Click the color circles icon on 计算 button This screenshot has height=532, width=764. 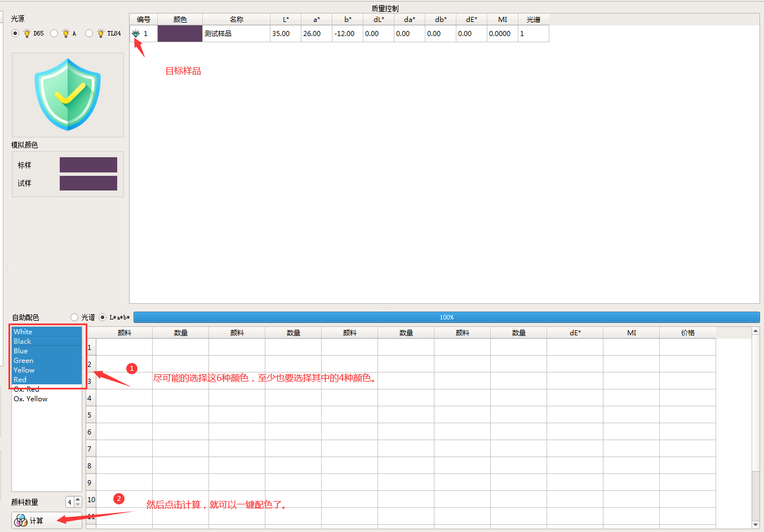21,521
